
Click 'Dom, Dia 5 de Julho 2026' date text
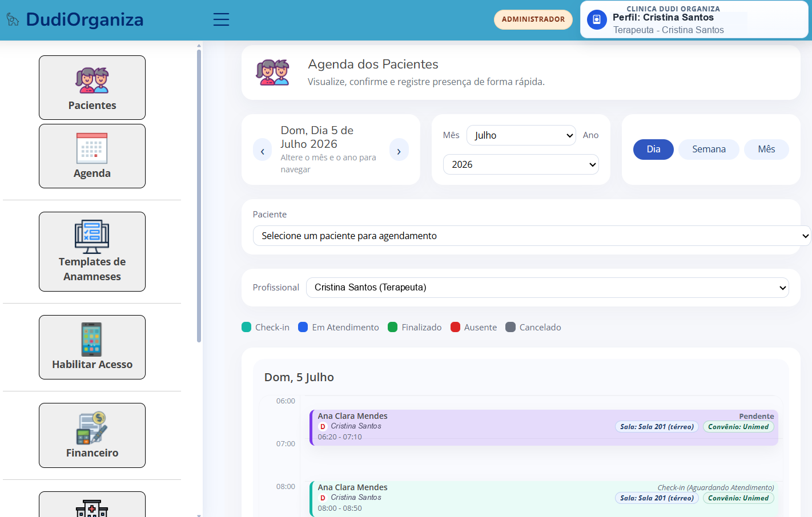[x=317, y=137]
